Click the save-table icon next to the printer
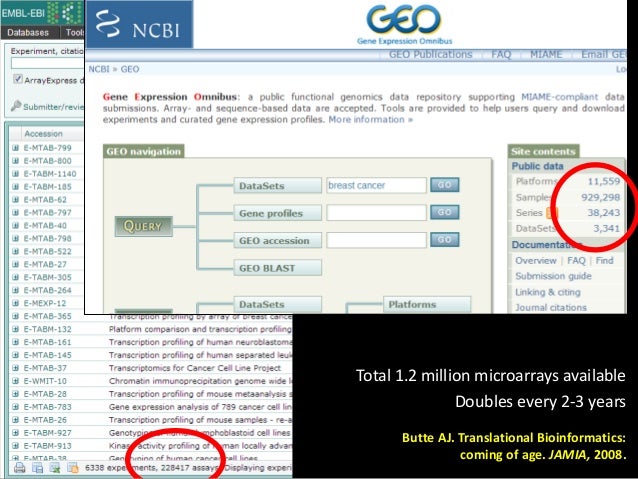Viewport: 638px width, 479px height. (x=37, y=468)
